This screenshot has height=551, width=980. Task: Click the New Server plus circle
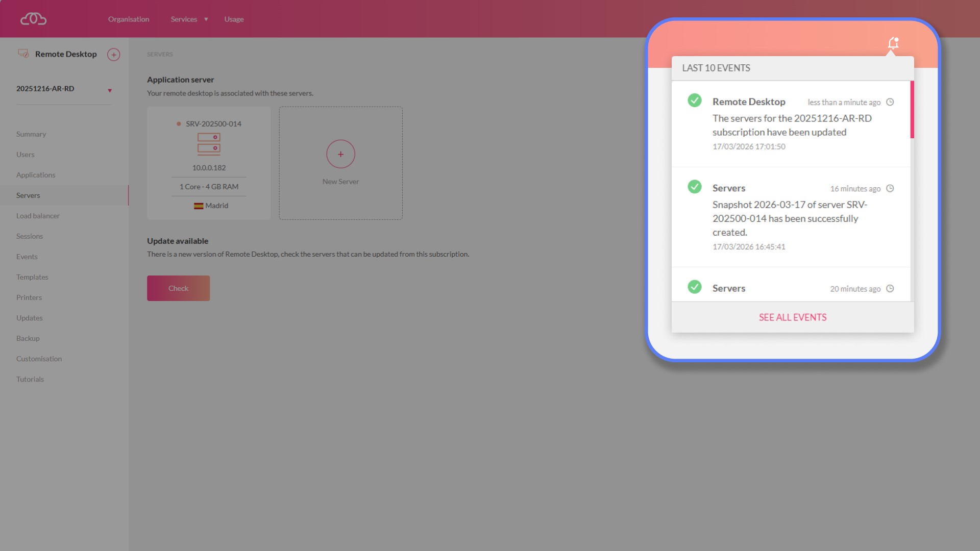(340, 154)
